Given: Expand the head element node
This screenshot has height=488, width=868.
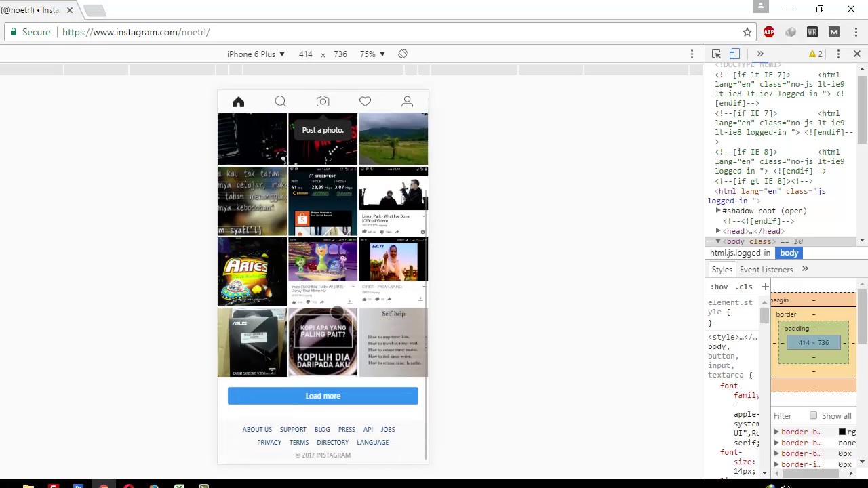Looking at the screenshot, I should click(x=718, y=231).
